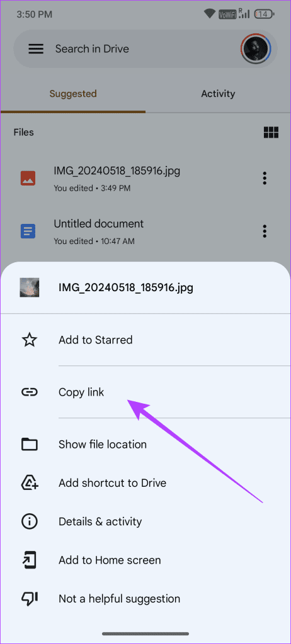
Task: Tap the bottom navigation gesture handle
Action: pos(145,634)
